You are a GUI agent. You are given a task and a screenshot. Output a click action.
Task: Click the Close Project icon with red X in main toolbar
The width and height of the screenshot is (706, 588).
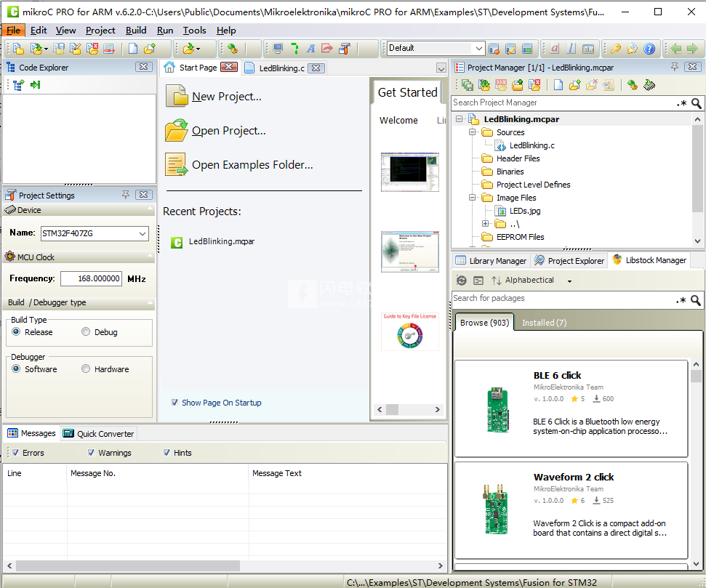92,48
